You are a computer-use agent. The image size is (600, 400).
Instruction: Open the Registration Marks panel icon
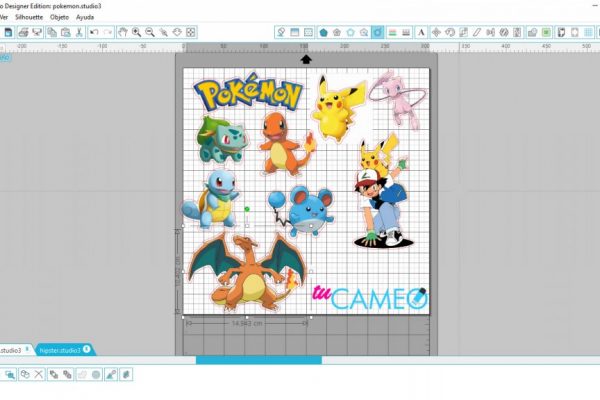575,32
